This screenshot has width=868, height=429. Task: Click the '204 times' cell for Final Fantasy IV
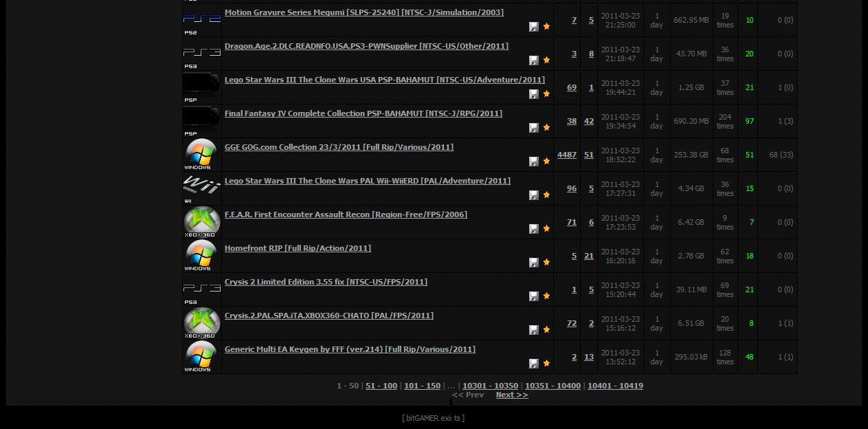(x=725, y=121)
